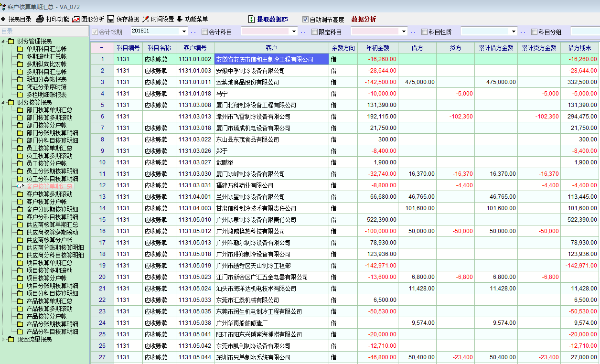Open 图形分析 chart icon

pyautogui.click(x=76, y=19)
